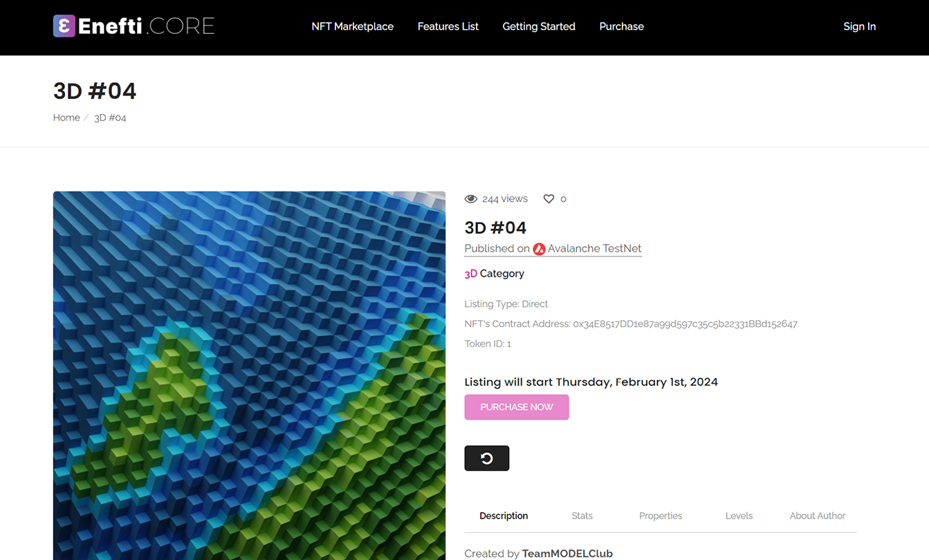
Task: Click the heart like icon
Action: (549, 199)
